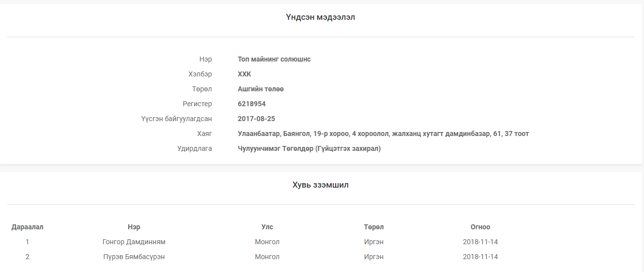Select company name Топ майнинг солюшнс

[274, 59]
